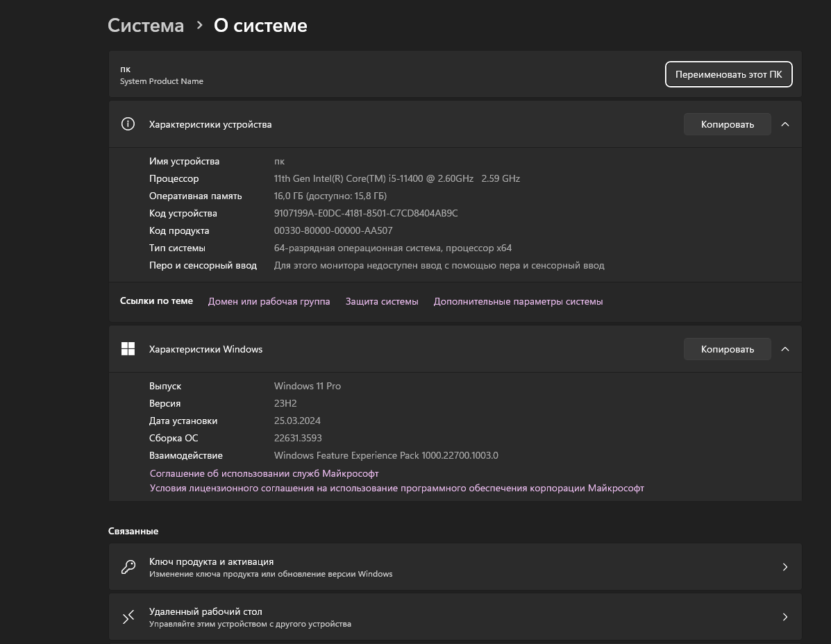The width and height of the screenshot is (831, 644).
Task: Click the info icon beside Характеристики устройства
Action: [x=128, y=124]
